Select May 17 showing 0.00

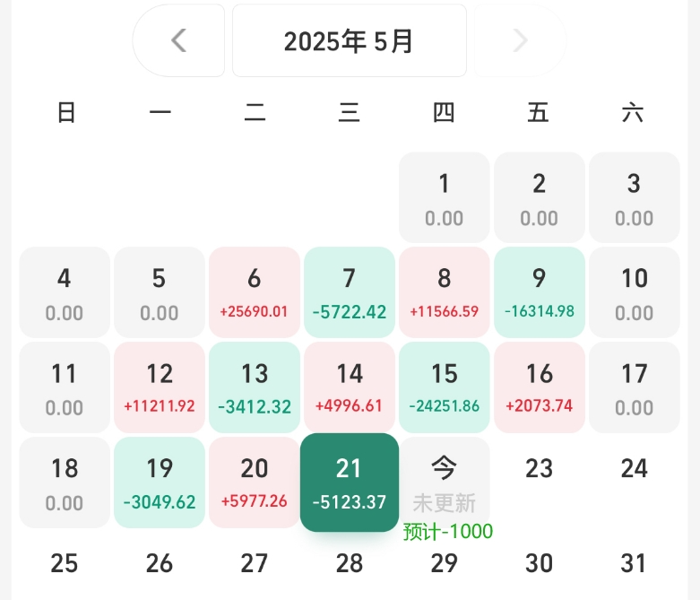click(x=635, y=387)
